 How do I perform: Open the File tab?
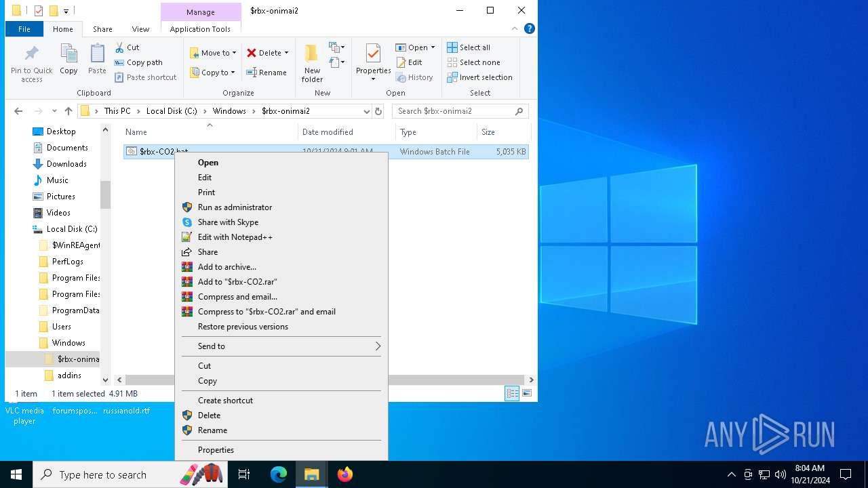(x=24, y=29)
